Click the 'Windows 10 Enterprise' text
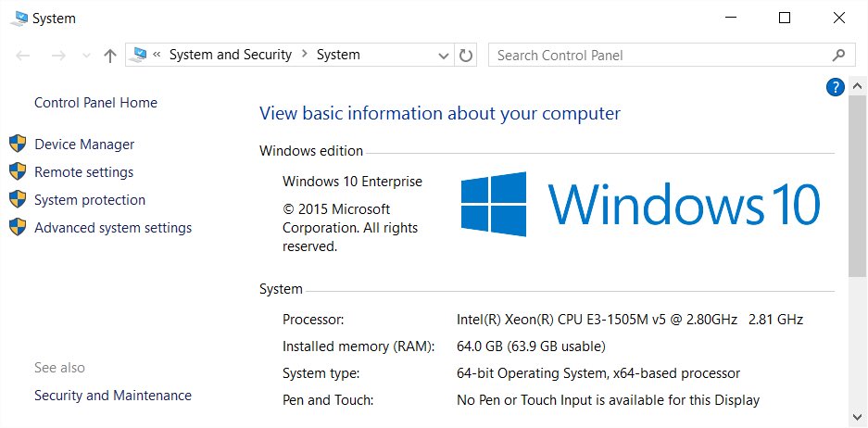 coord(352,182)
